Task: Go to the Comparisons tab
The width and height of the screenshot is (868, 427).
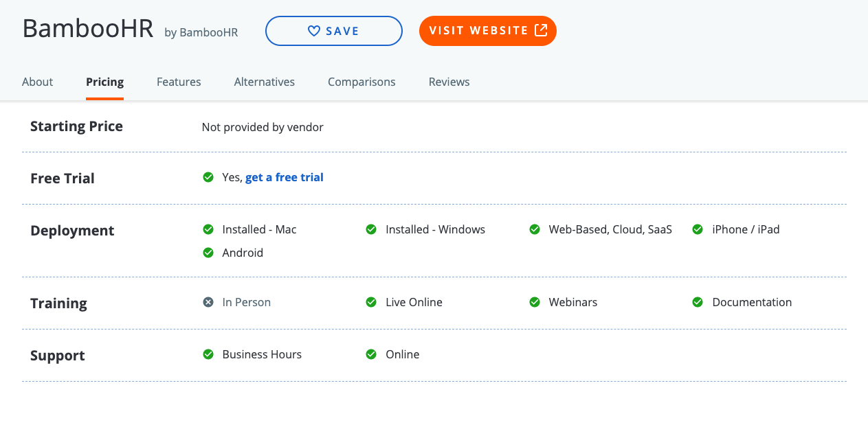Action: 361,82
